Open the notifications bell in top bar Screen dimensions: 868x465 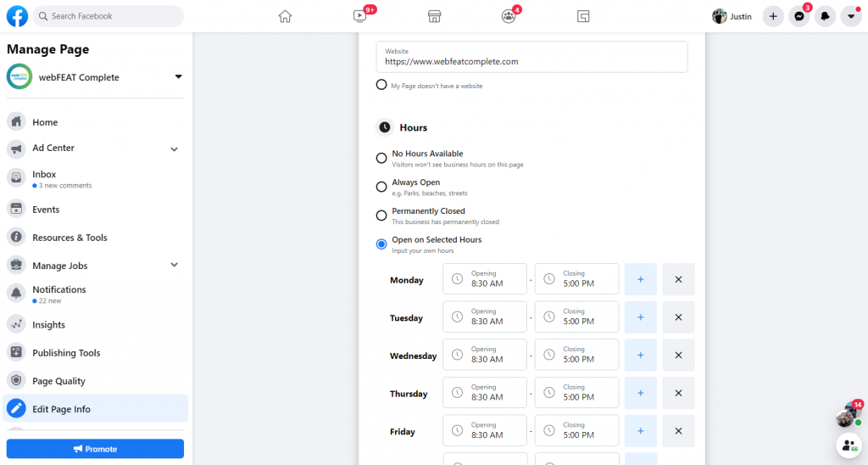coord(825,16)
